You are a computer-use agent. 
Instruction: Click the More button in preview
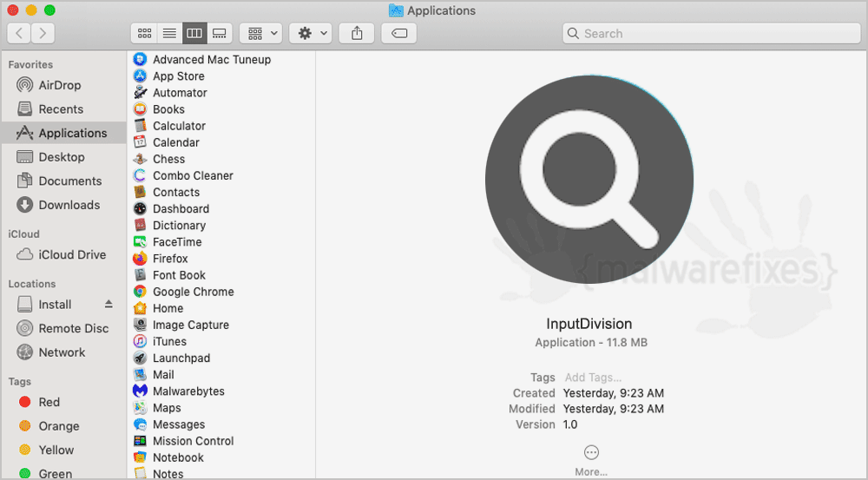[591, 461]
